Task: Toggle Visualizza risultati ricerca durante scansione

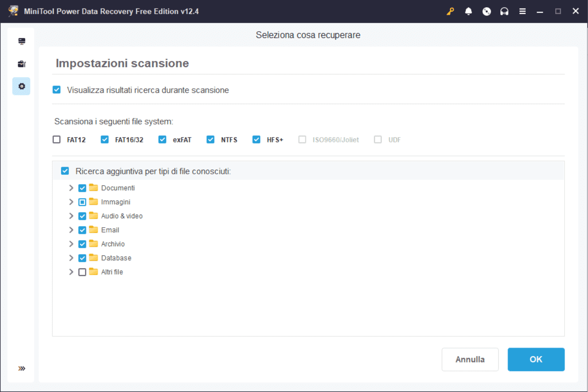Action: pyautogui.click(x=56, y=90)
